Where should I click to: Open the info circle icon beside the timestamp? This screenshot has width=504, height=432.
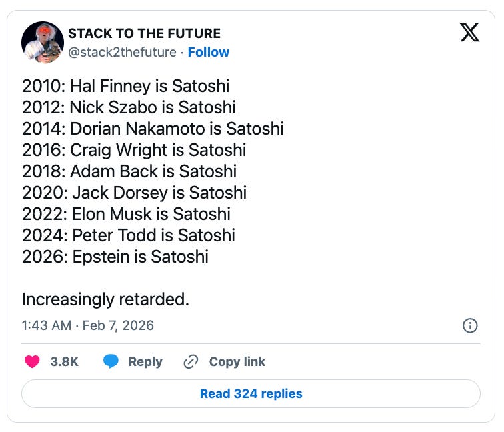point(469,325)
